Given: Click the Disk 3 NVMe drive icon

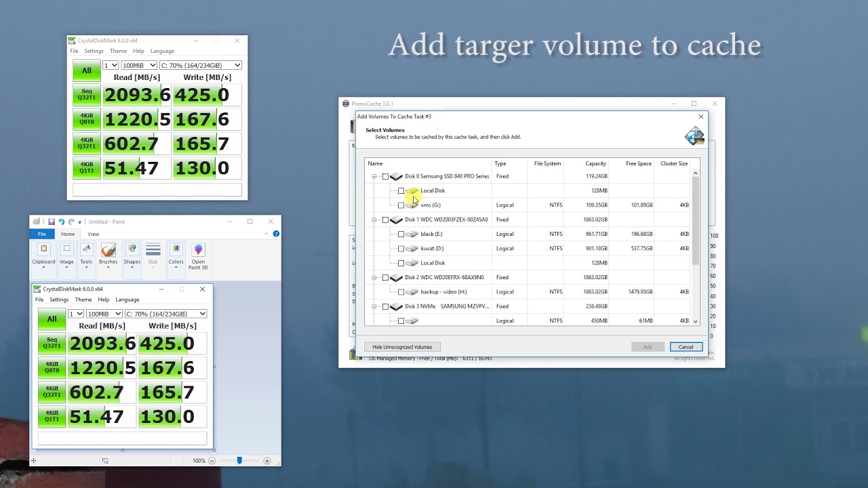Looking at the screenshot, I should tap(397, 306).
